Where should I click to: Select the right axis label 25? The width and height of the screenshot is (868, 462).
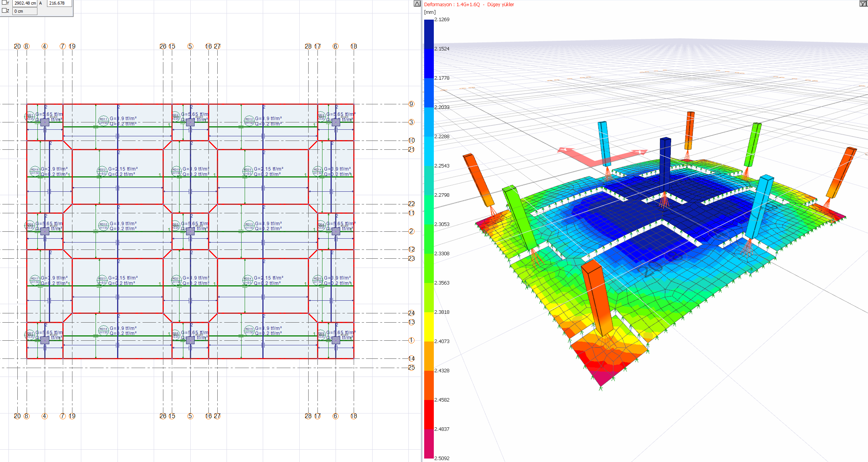[411, 367]
